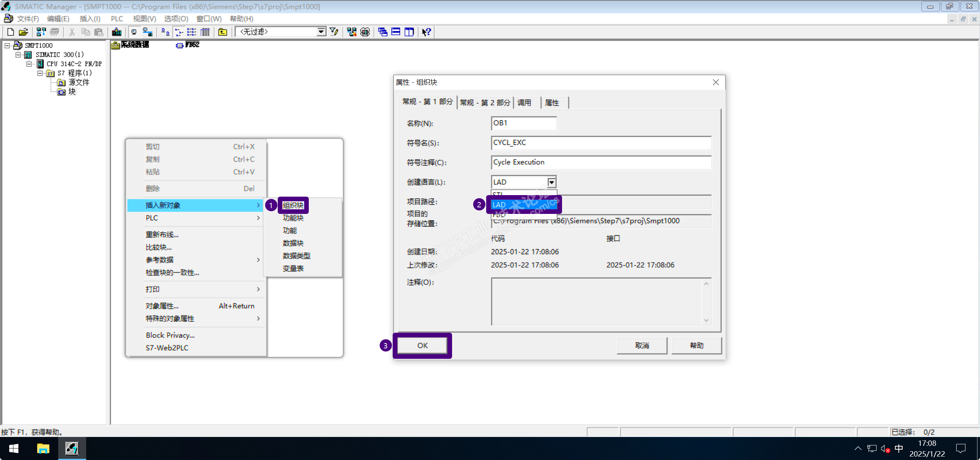Click the 取消 button
Screen dimensions: 980x460
pos(642,345)
